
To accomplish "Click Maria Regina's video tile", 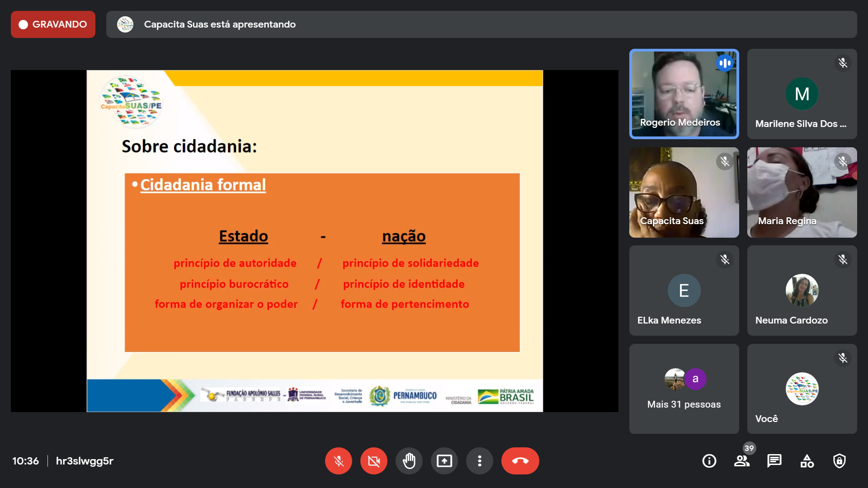I will point(802,192).
